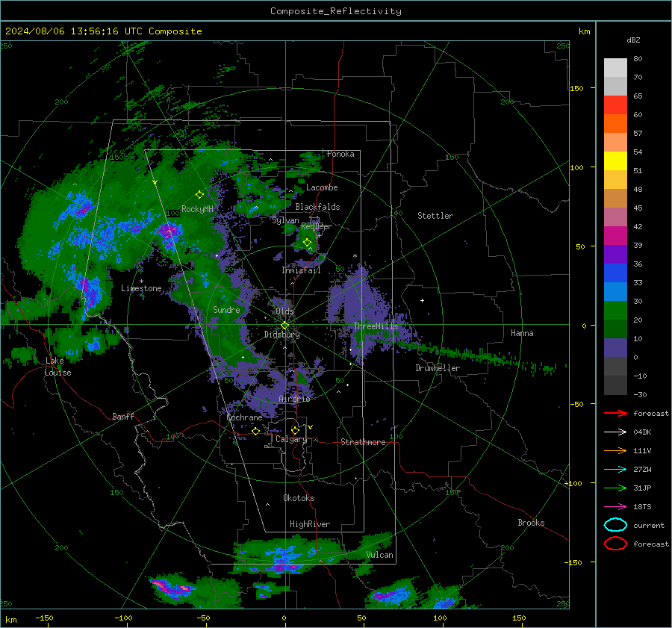The width and height of the screenshot is (672, 628).
Task: Click the -150 tick on bottom axis
Action: [45, 618]
